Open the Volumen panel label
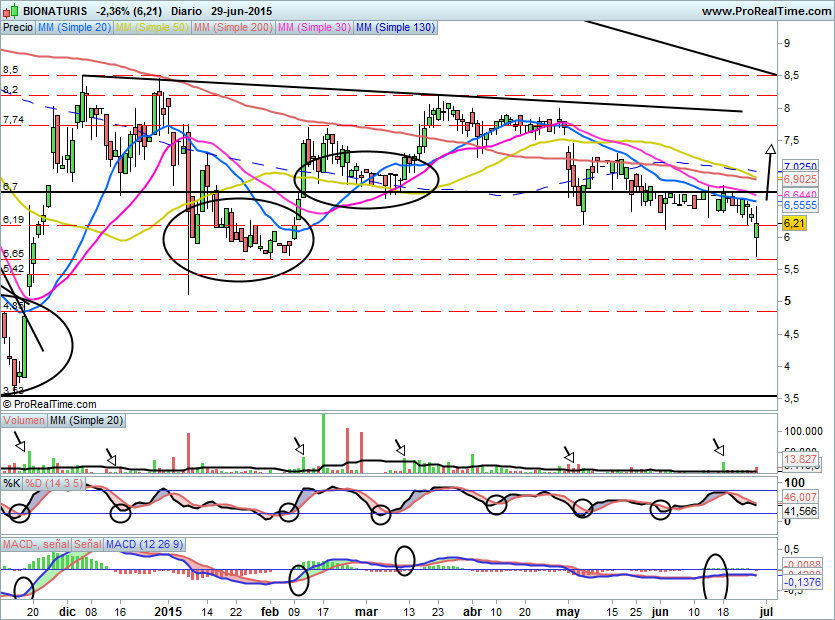 tap(24, 421)
